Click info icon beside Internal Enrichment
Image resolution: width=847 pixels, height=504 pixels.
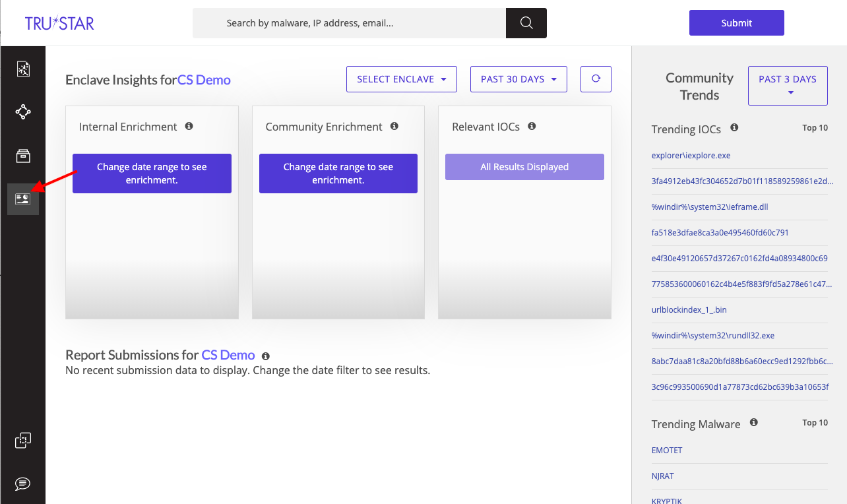click(189, 126)
